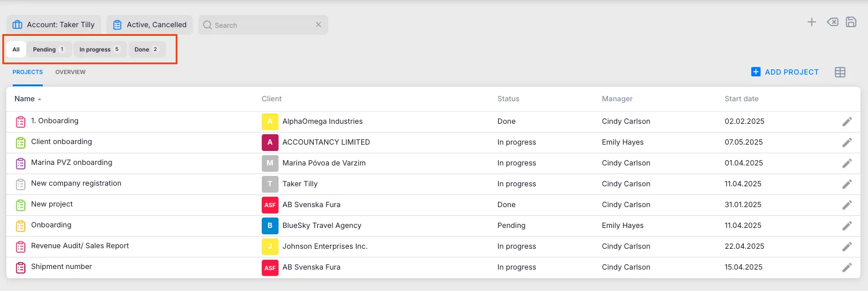Edit the Shipment number project pencil icon
The height and width of the screenshot is (291, 868).
[x=847, y=267]
